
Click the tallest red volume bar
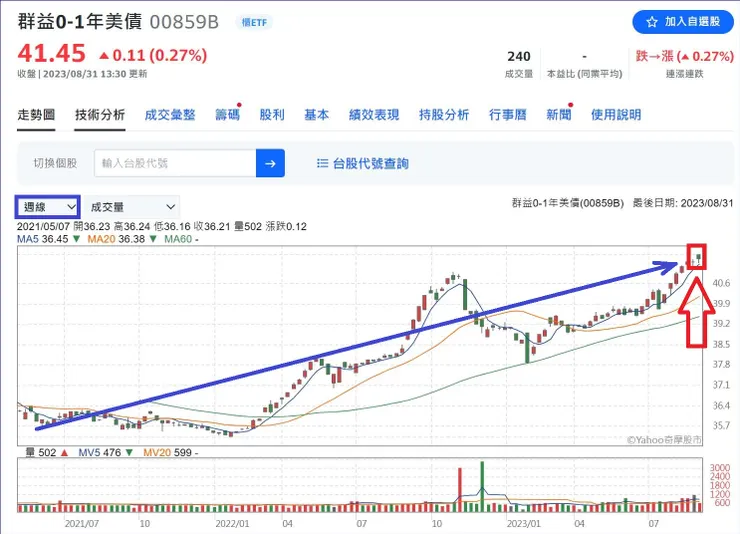click(x=460, y=490)
